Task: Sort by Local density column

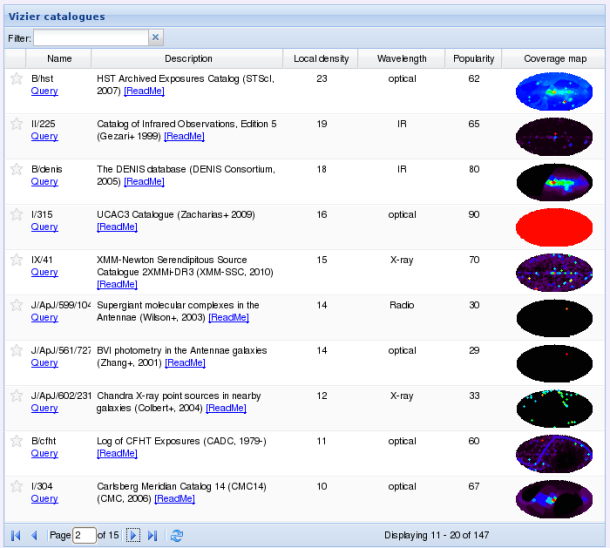Action: click(321, 59)
